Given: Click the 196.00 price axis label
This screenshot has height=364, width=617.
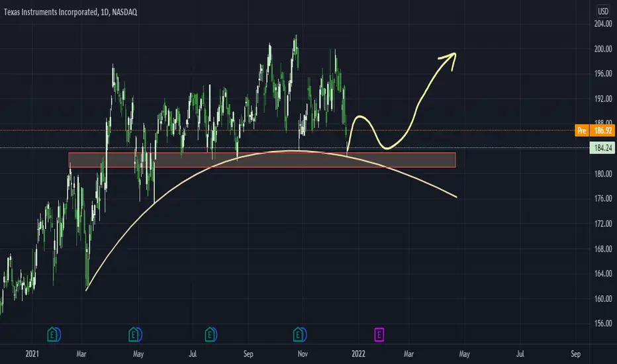Looking at the screenshot, I should point(603,73).
